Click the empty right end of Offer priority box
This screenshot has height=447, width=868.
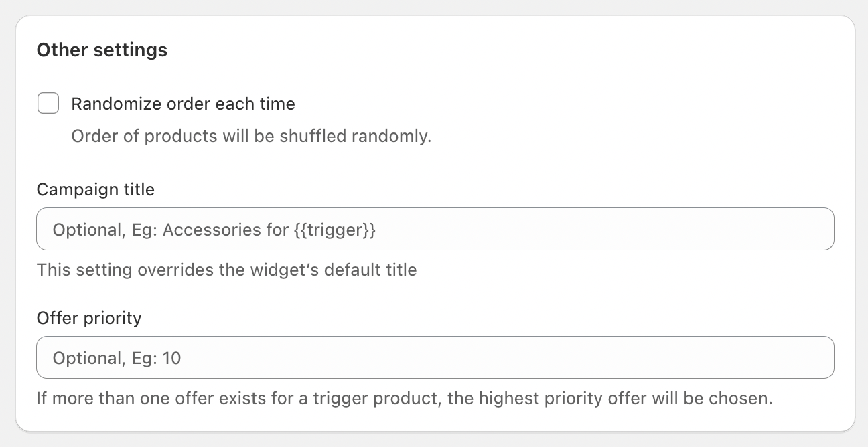[770, 358]
